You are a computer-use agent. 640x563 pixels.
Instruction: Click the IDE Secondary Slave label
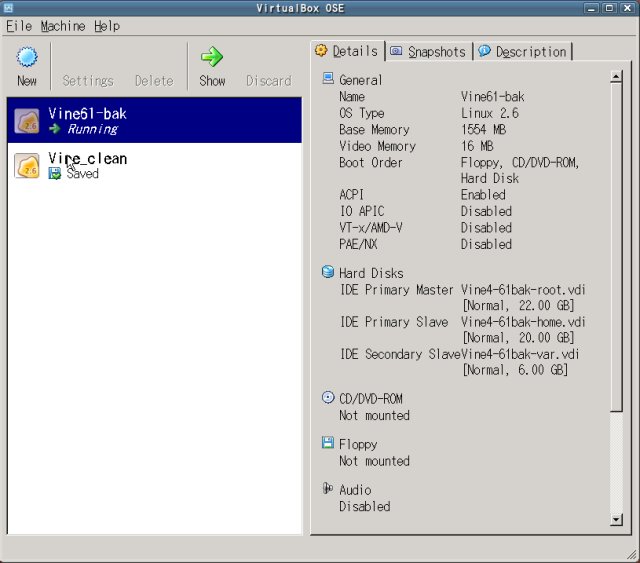pos(400,354)
